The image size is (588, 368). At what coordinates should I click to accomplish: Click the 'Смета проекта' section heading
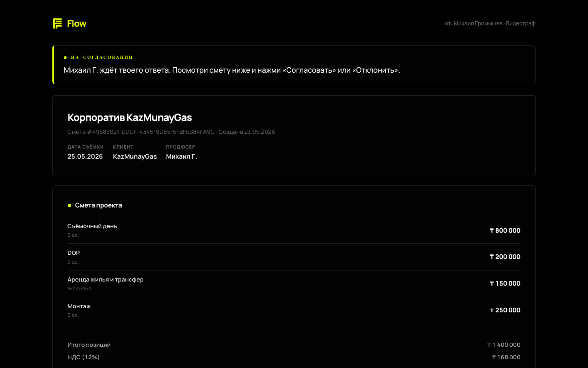point(99,205)
